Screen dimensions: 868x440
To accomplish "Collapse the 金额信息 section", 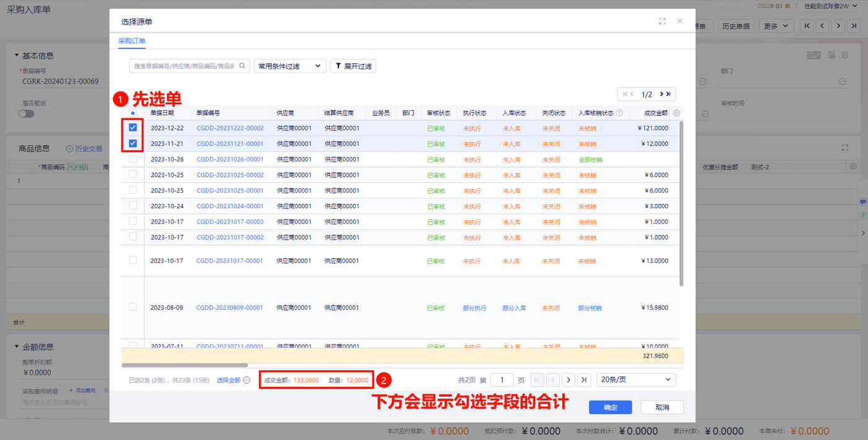I will click(17, 348).
